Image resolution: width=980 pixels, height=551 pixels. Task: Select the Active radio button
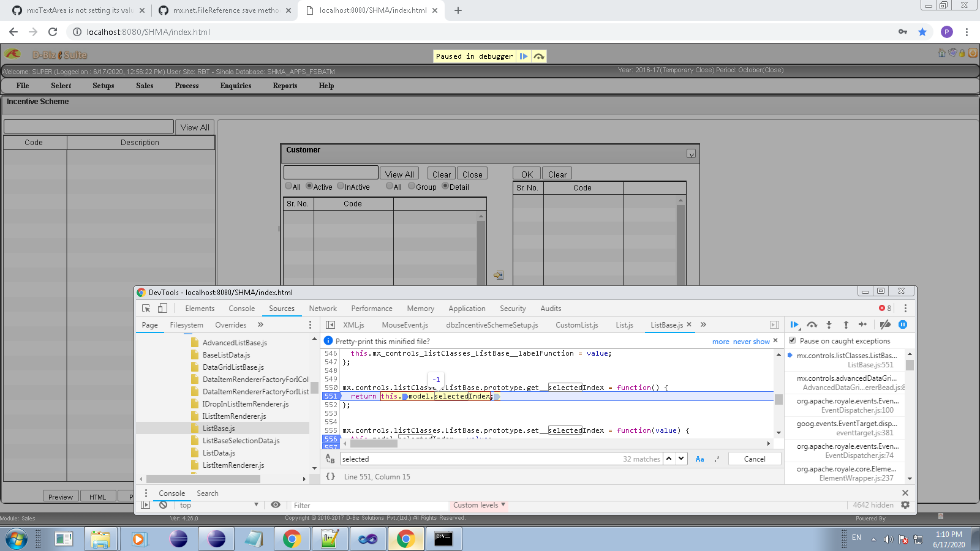pyautogui.click(x=309, y=186)
